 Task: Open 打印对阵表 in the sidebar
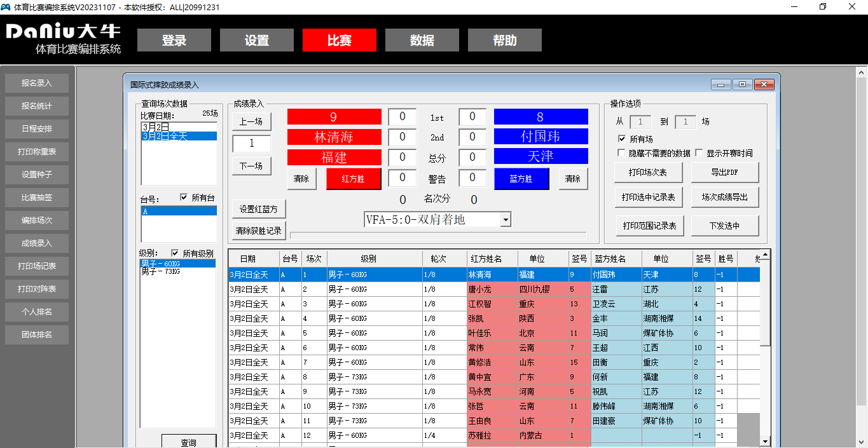coord(36,288)
